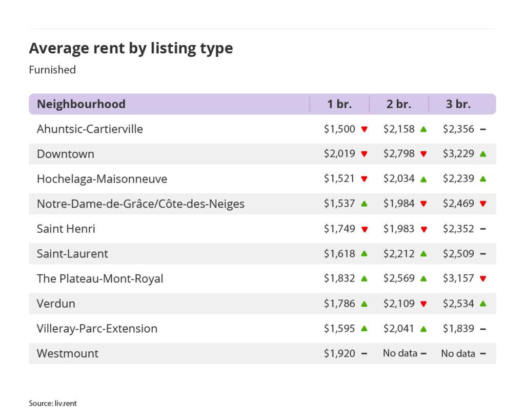Select the Neighbourhood column header
525x420 pixels.
click(x=81, y=104)
